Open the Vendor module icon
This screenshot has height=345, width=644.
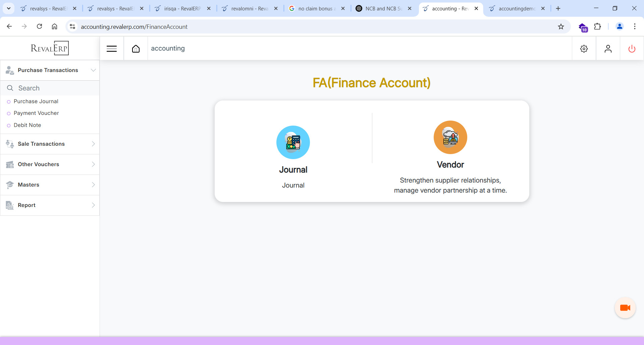pos(450,137)
